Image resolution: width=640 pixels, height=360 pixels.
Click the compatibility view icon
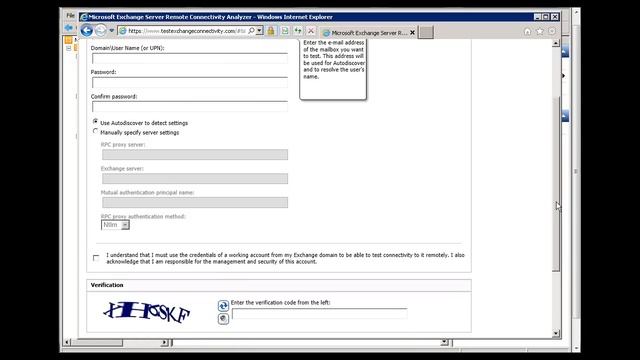pos(285,31)
